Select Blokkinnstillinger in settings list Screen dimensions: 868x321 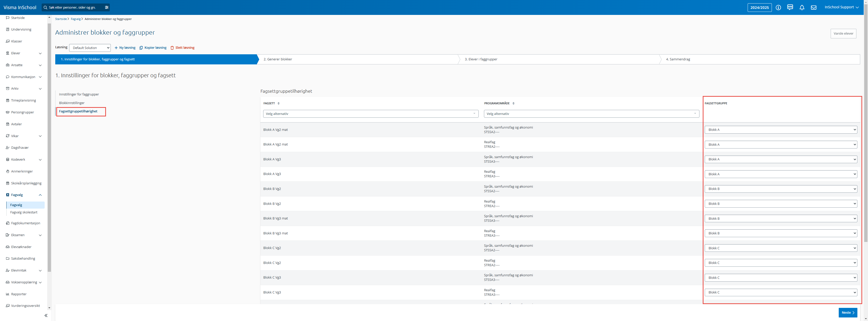[72, 103]
